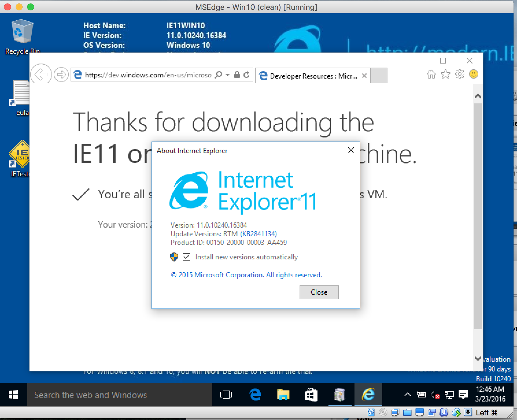Click the VirtualBox display status icon
This screenshot has height=420, width=517.
tap(420, 412)
